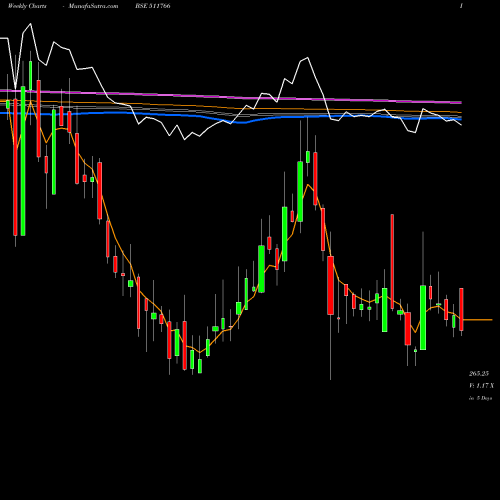Click the "Weekly Charts" title text
The width and height of the screenshot is (500, 500).
(27, 6)
